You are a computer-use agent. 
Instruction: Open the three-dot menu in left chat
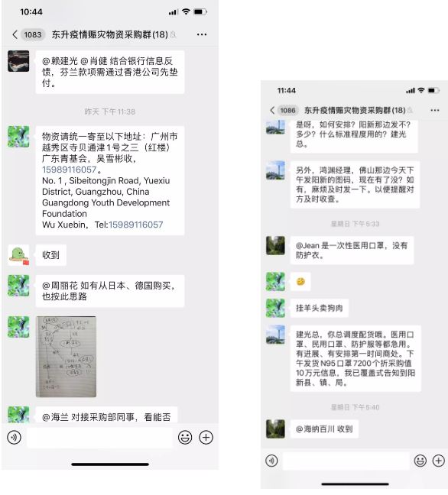[x=202, y=34]
